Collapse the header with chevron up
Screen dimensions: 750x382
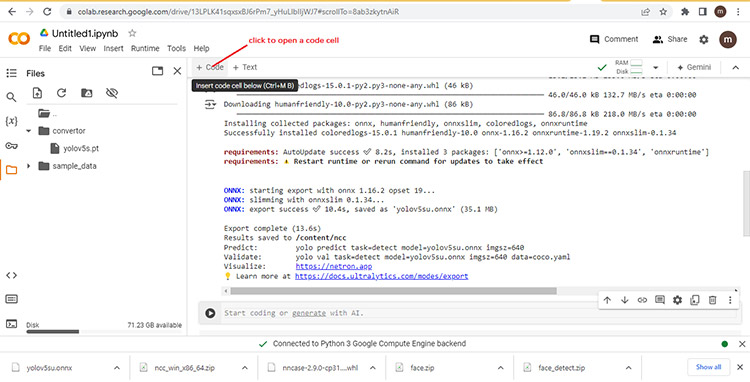pyautogui.click(x=736, y=67)
